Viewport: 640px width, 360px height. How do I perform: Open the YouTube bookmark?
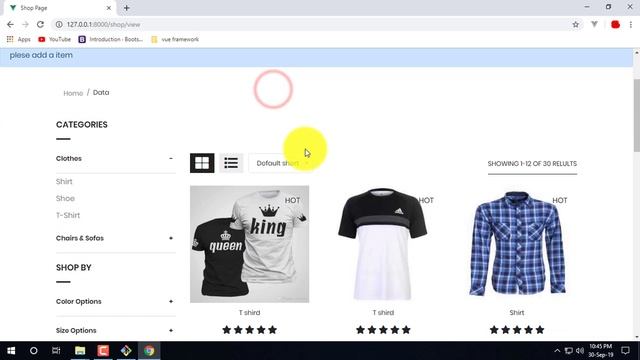pos(54,39)
